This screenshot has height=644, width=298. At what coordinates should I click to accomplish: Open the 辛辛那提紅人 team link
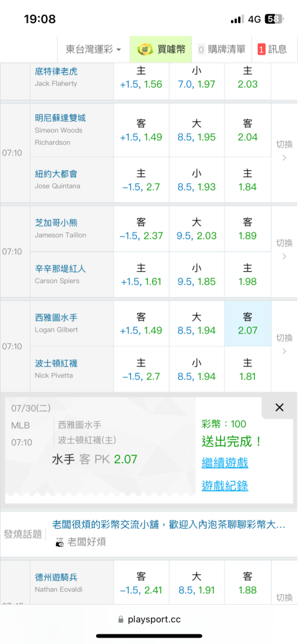(60, 269)
